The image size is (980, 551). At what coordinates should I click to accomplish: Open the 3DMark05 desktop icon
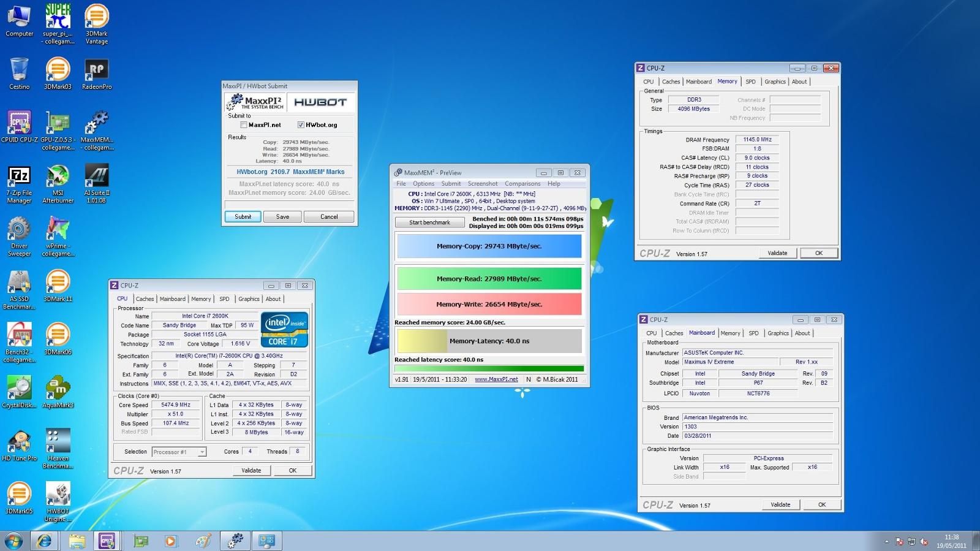19,498
